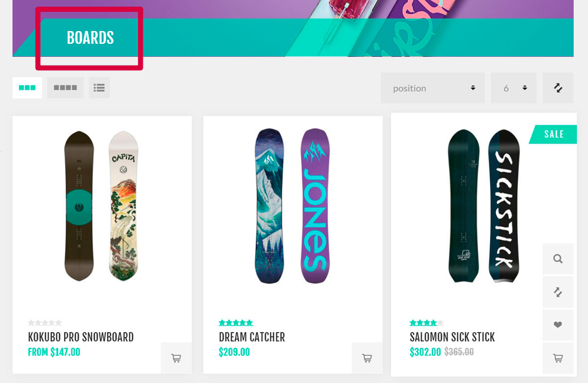Quick view Salomon Sick Stick with magnifier
This screenshot has width=588, height=383.
pos(558,259)
